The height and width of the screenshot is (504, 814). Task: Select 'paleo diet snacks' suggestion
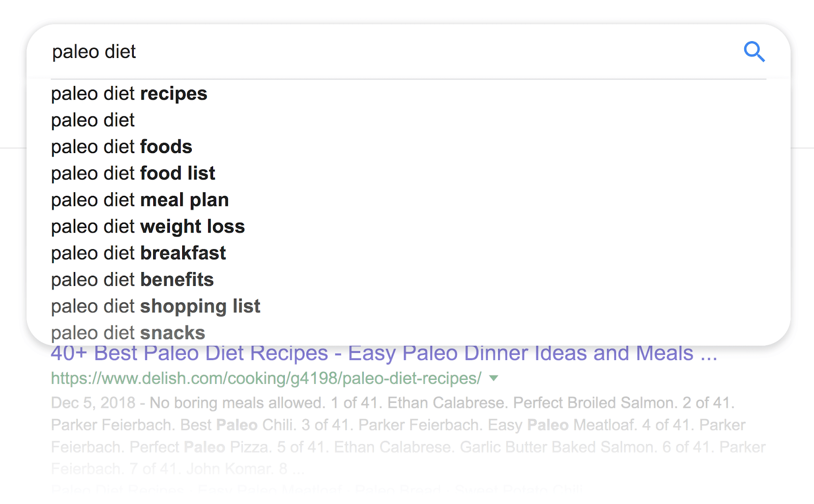[128, 333]
